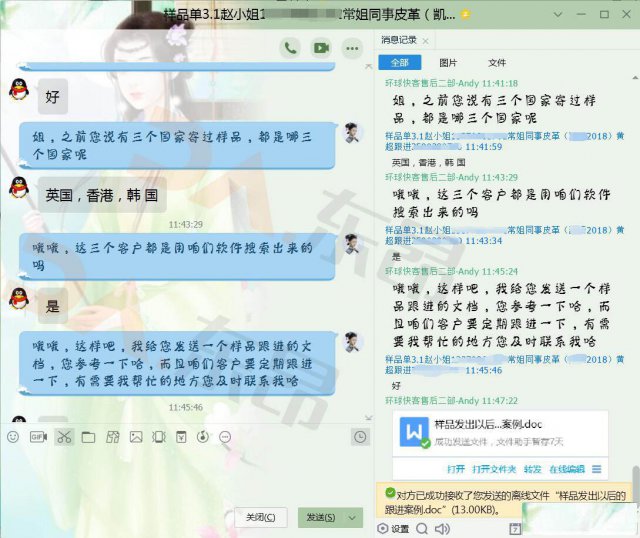Select the scissors screenshot tool

pyautogui.click(x=64, y=437)
